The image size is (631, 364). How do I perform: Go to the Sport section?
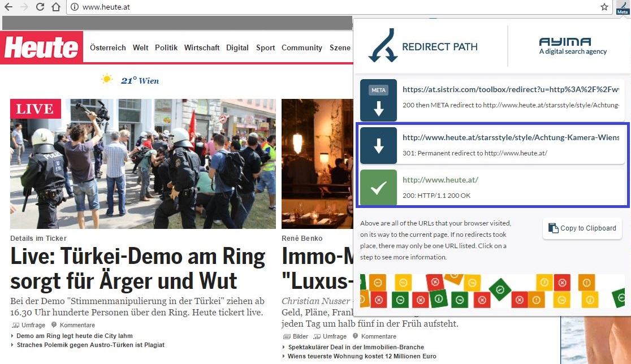tap(265, 48)
